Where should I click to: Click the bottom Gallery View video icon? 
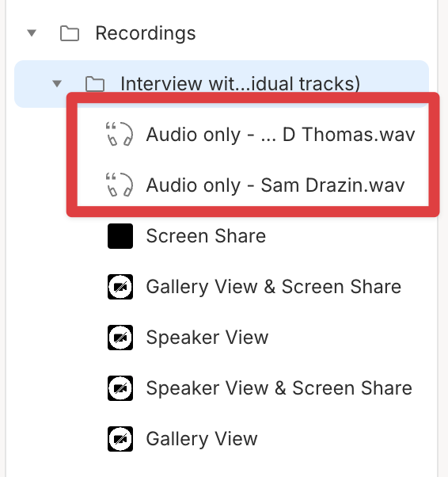coord(120,439)
